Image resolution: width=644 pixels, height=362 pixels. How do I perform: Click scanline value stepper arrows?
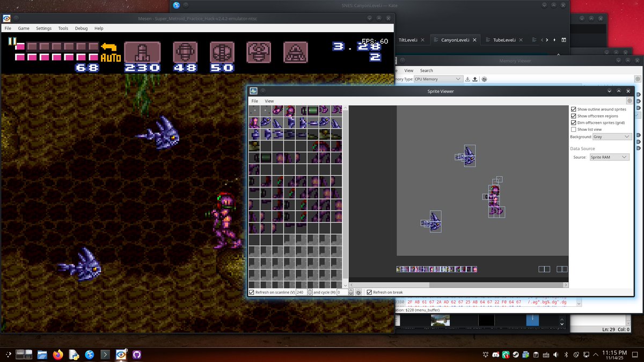point(310,292)
